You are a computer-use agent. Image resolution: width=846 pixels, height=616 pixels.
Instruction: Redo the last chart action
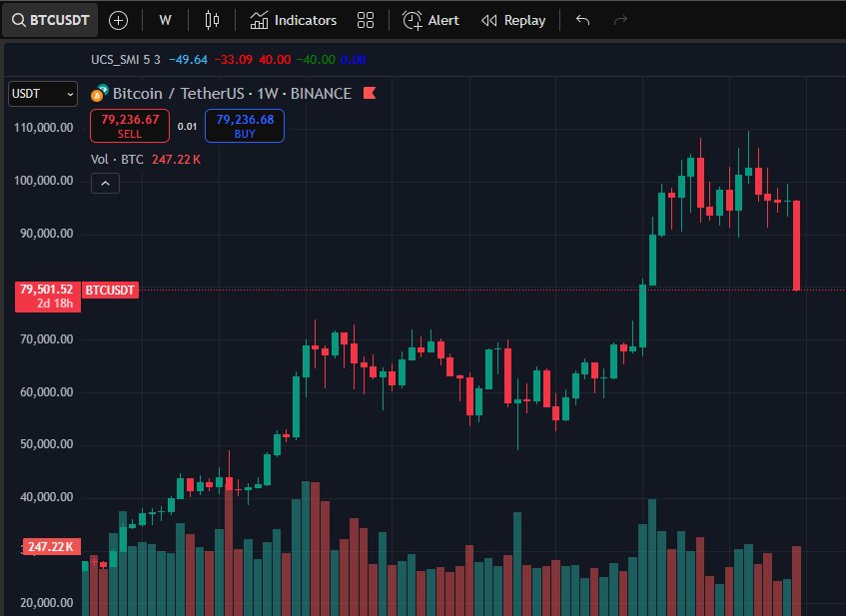coord(620,21)
